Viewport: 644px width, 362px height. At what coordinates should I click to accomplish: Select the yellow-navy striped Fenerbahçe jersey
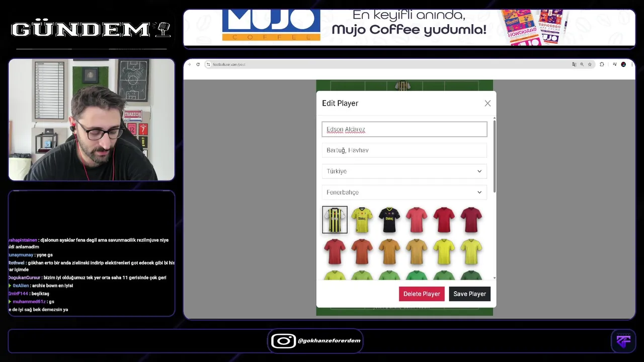pos(335,220)
